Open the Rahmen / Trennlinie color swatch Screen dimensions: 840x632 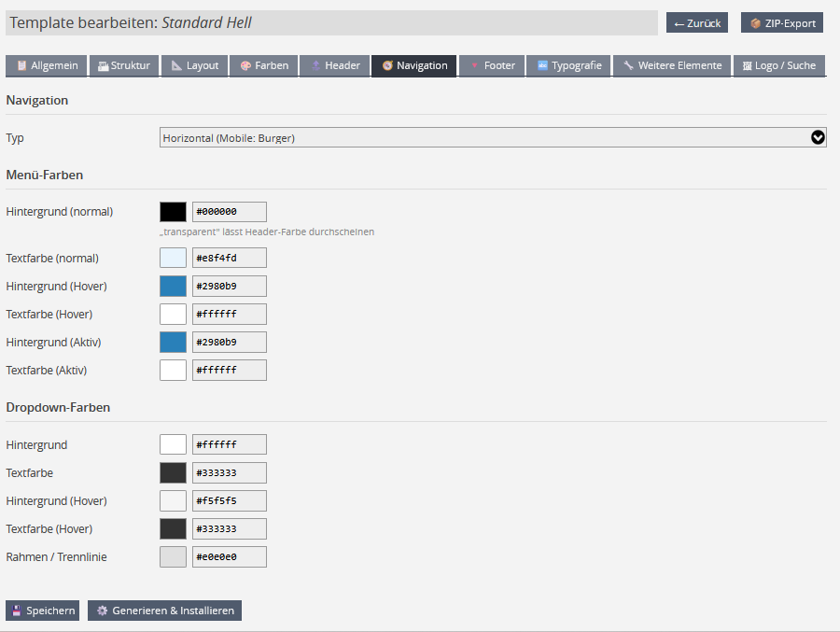pyautogui.click(x=173, y=556)
